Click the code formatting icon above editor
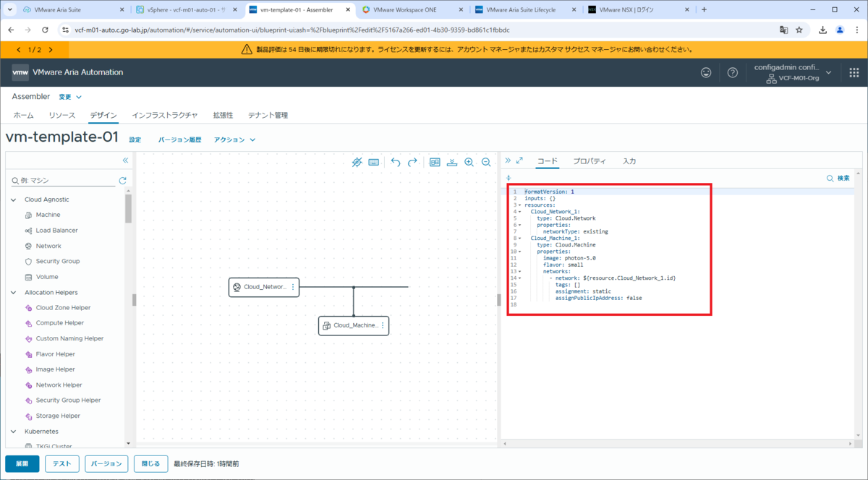This screenshot has height=480, width=868. click(509, 178)
